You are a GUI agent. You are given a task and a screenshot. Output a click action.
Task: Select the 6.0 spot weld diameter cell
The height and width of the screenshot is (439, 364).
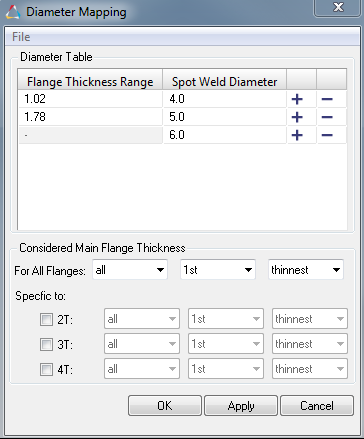(225, 135)
